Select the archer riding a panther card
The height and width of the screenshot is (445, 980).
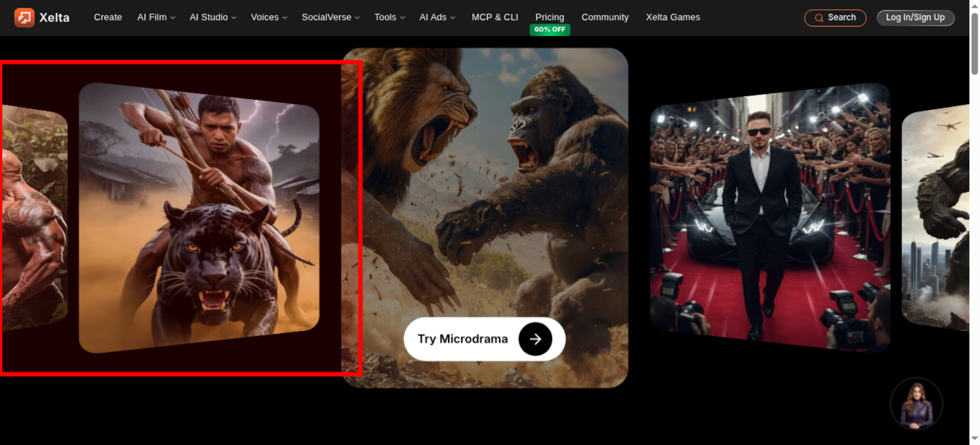[x=199, y=218]
